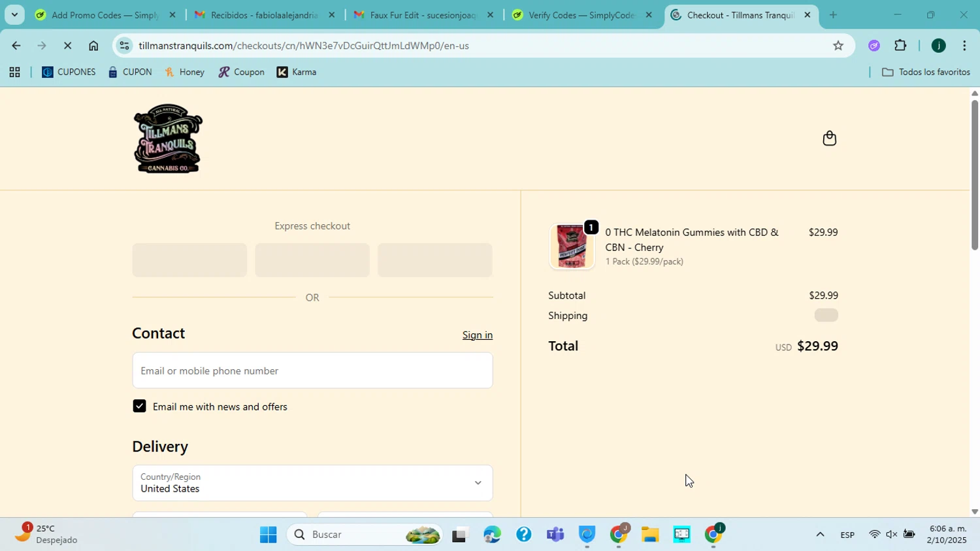
Task: Go back to the previous page
Action: coord(16,46)
